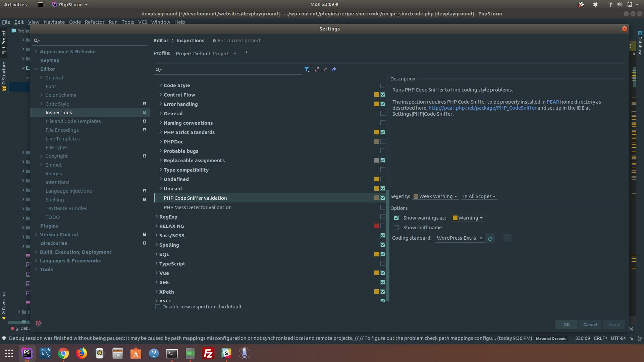
Task: Check Disable new inspections by default
Action: [x=158, y=307]
